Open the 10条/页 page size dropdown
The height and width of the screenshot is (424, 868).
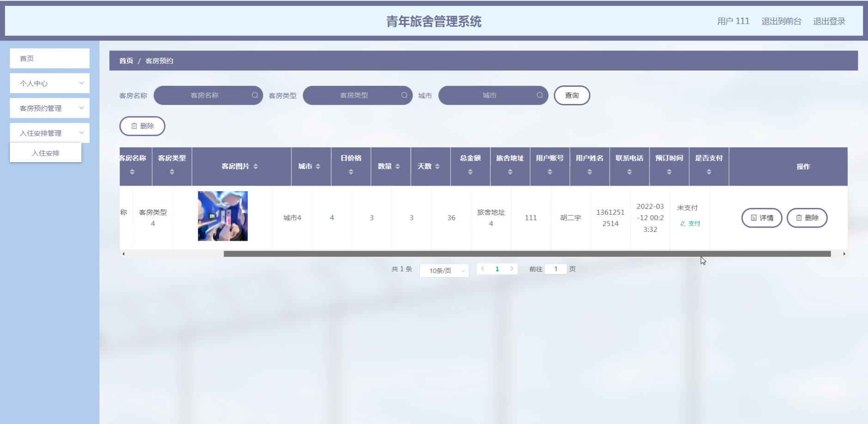444,271
